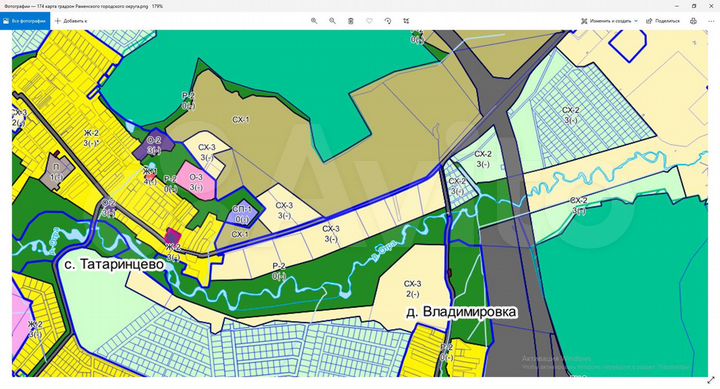Zoom in on the map image
This screenshot has width=720, height=389.
coord(314,21)
